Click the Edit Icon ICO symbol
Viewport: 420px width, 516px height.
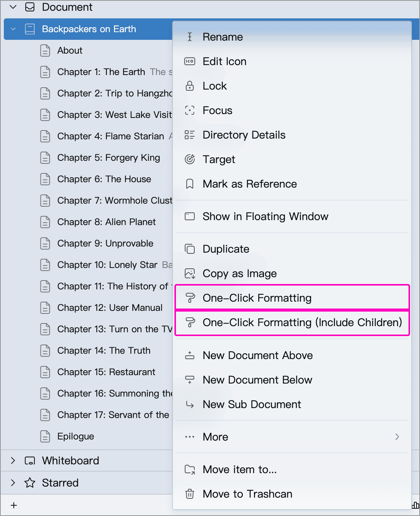[190, 61]
